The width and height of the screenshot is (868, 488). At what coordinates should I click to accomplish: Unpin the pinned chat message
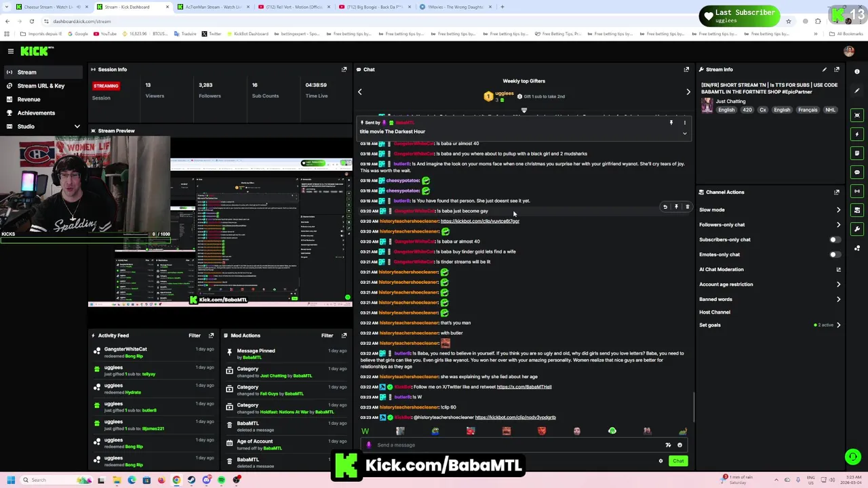[x=671, y=123]
